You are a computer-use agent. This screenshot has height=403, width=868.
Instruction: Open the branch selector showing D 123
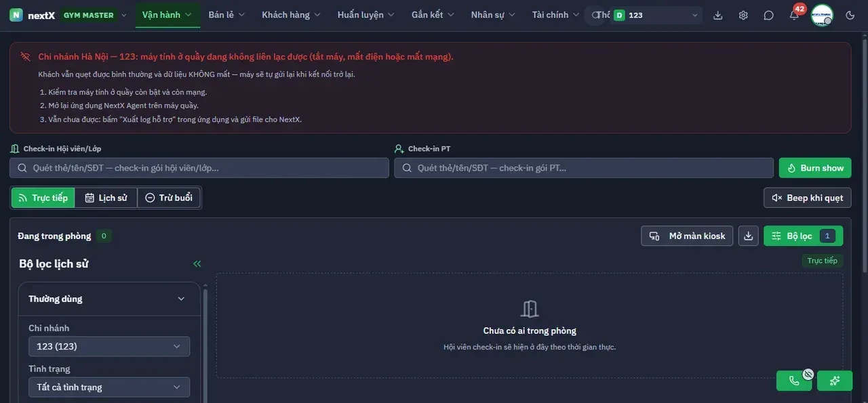point(656,15)
